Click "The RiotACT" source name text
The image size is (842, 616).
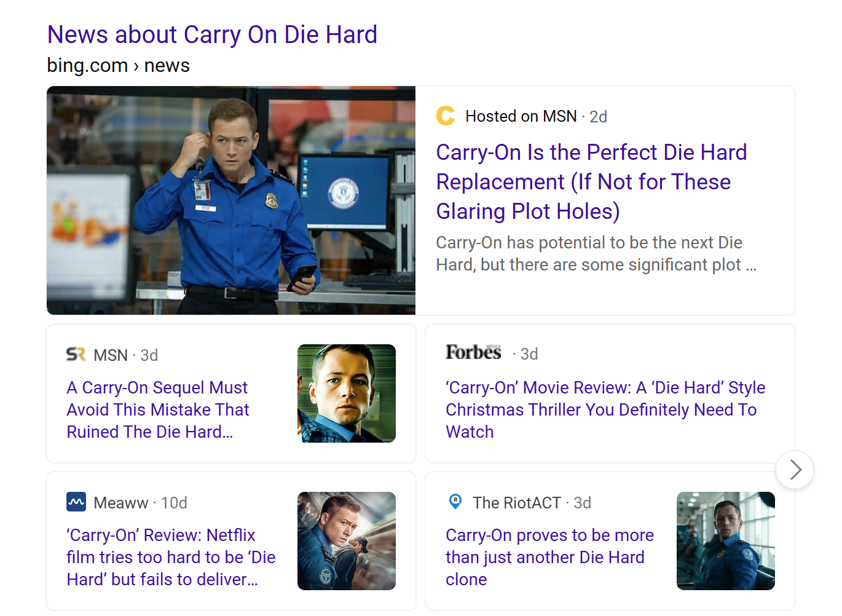[516, 503]
